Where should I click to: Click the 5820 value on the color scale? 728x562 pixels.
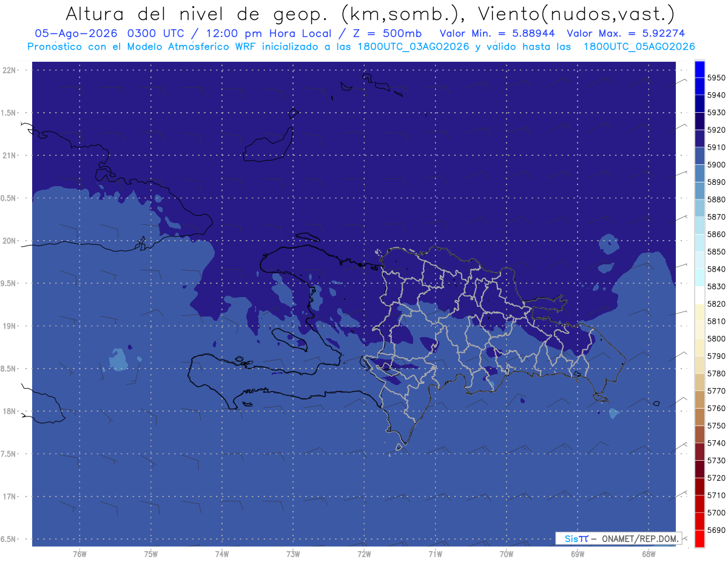[x=716, y=304]
